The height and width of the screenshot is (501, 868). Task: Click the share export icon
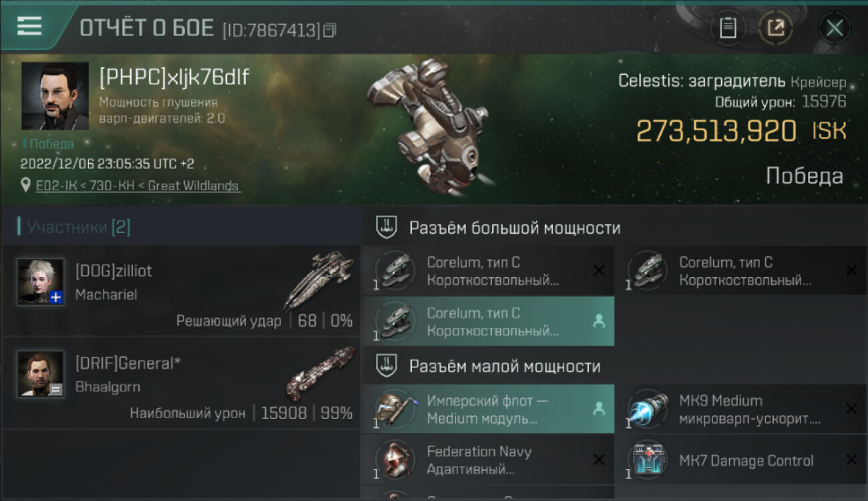776,28
